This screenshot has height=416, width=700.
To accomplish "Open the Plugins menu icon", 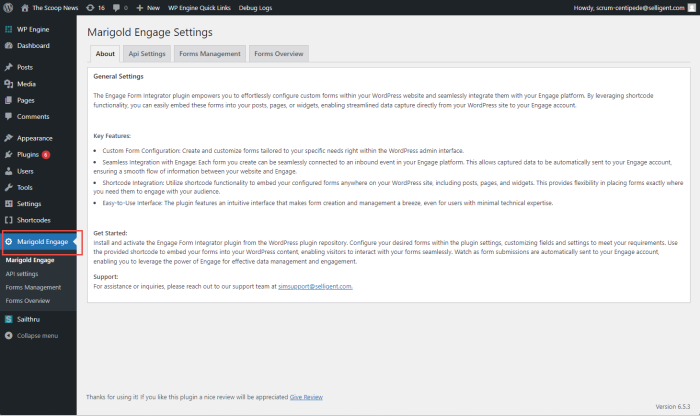I will click(8, 155).
